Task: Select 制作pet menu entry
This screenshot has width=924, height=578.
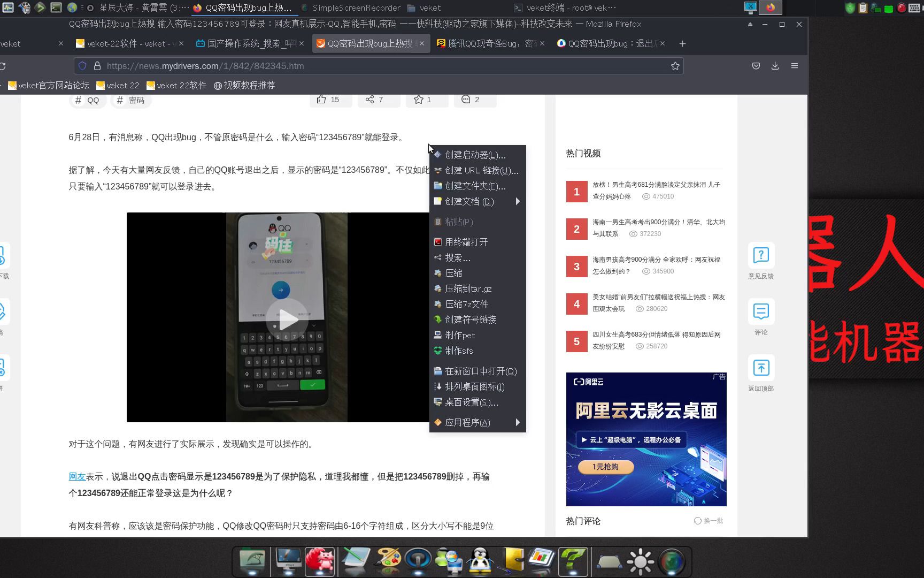Action: click(x=478, y=335)
